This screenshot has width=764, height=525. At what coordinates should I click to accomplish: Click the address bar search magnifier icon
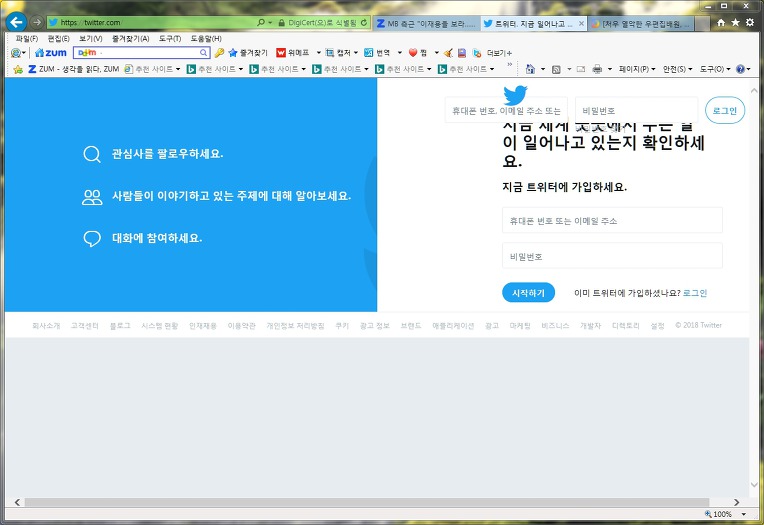click(261, 22)
